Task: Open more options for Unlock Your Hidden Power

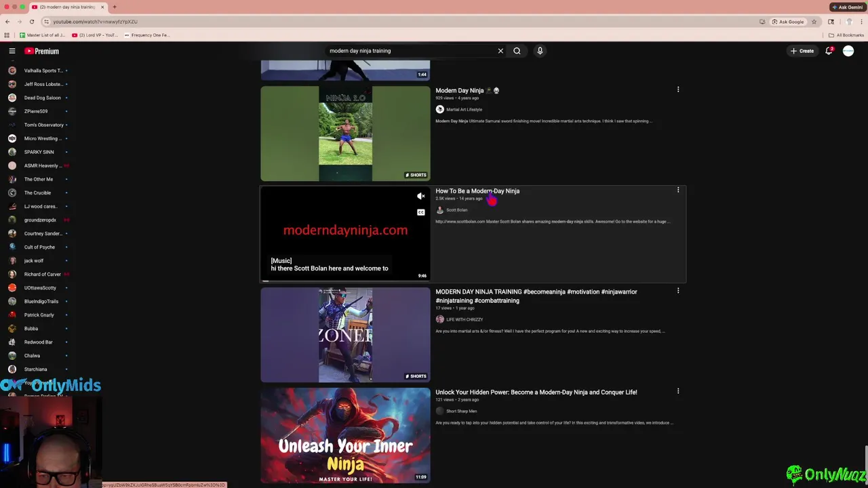Action: 677,391
